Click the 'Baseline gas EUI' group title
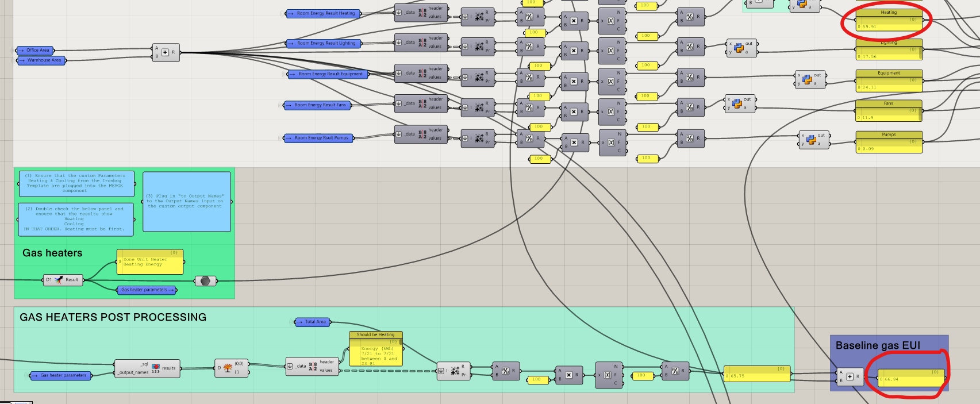The height and width of the screenshot is (404, 980). point(878,345)
